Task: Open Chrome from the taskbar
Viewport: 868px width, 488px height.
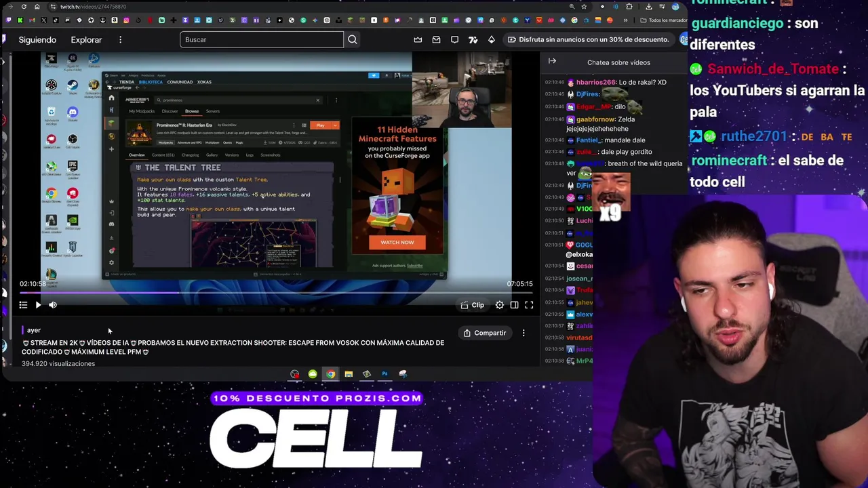Action: pos(330,374)
